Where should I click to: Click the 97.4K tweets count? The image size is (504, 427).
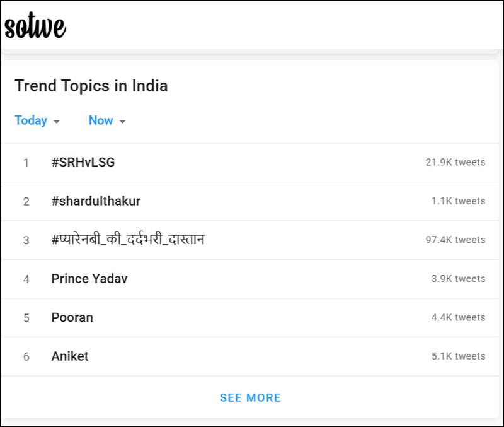pos(455,240)
